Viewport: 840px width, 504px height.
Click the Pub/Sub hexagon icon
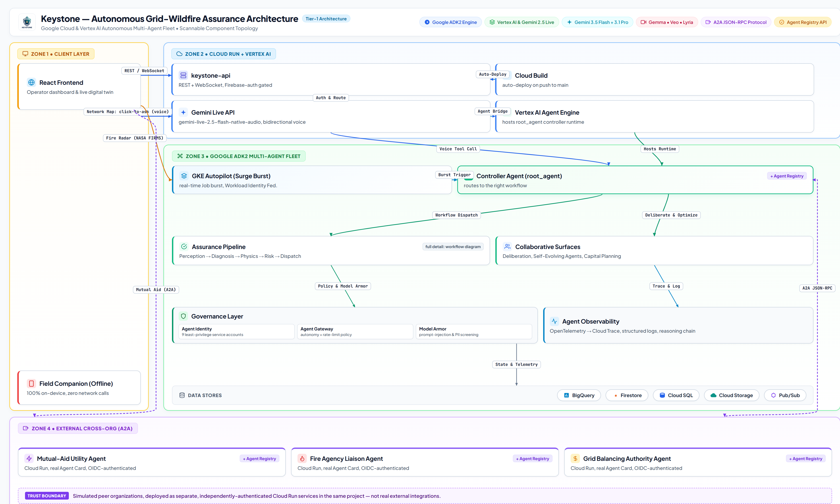pyautogui.click(x=773, y=395)
